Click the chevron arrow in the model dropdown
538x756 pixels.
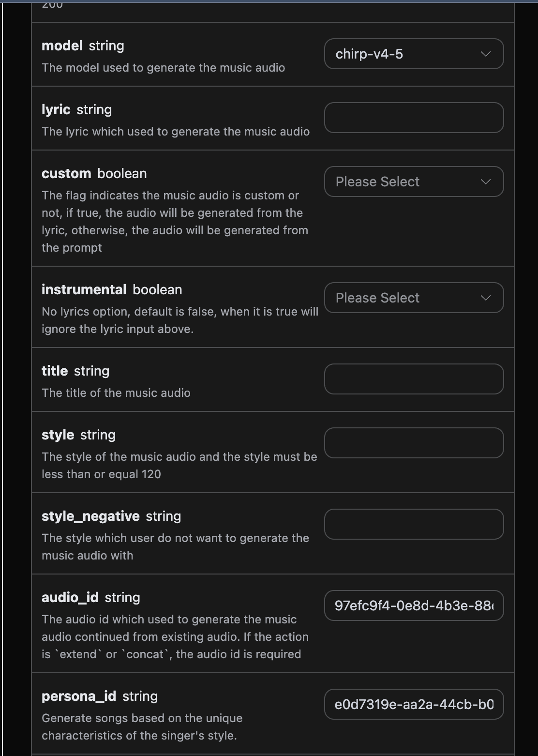(x=486, y=54)
